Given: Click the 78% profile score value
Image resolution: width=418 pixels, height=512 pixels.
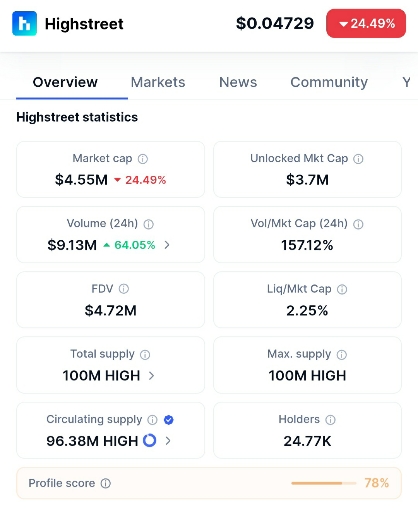Looking at the screenshot, I should tap(377, 483).
